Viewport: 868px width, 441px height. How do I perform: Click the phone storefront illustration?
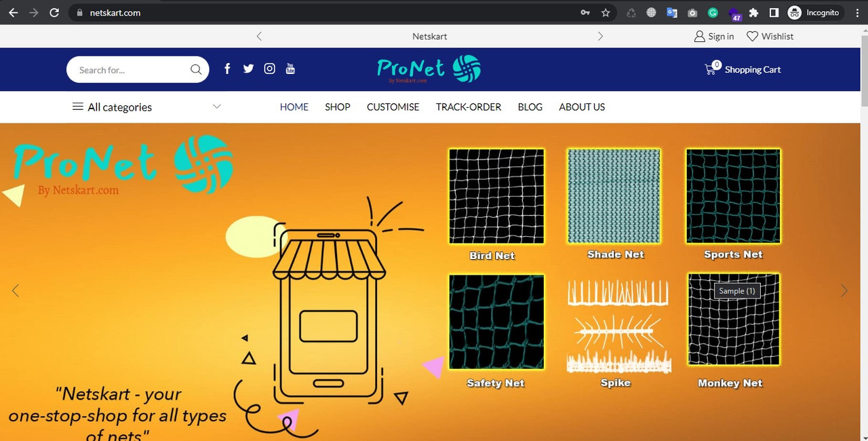(329, 315)
